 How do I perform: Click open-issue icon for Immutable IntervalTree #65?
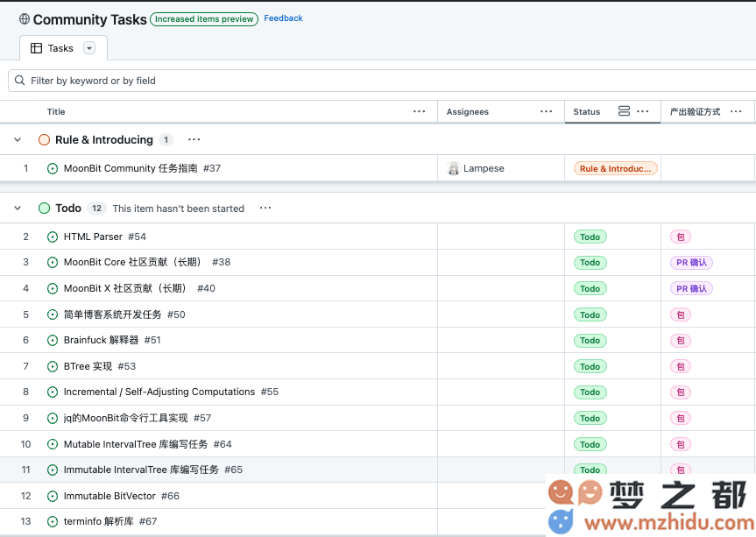(53, 470)
